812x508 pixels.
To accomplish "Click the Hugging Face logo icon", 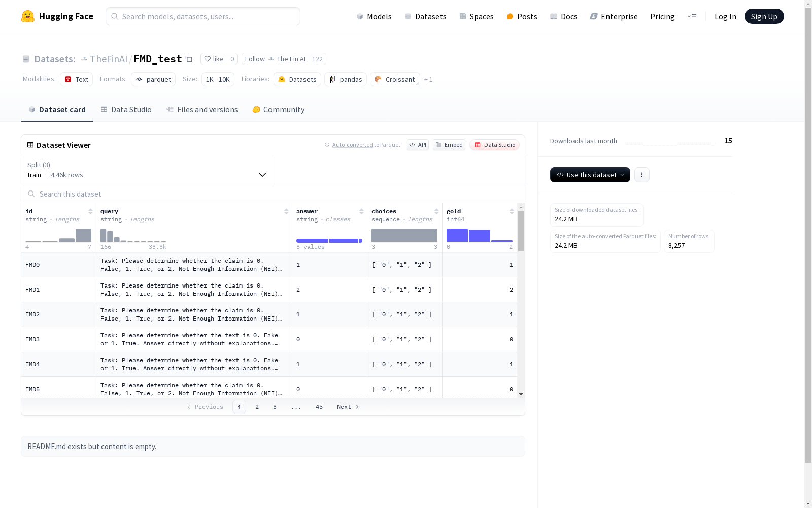I will click(x=28, y=16).
